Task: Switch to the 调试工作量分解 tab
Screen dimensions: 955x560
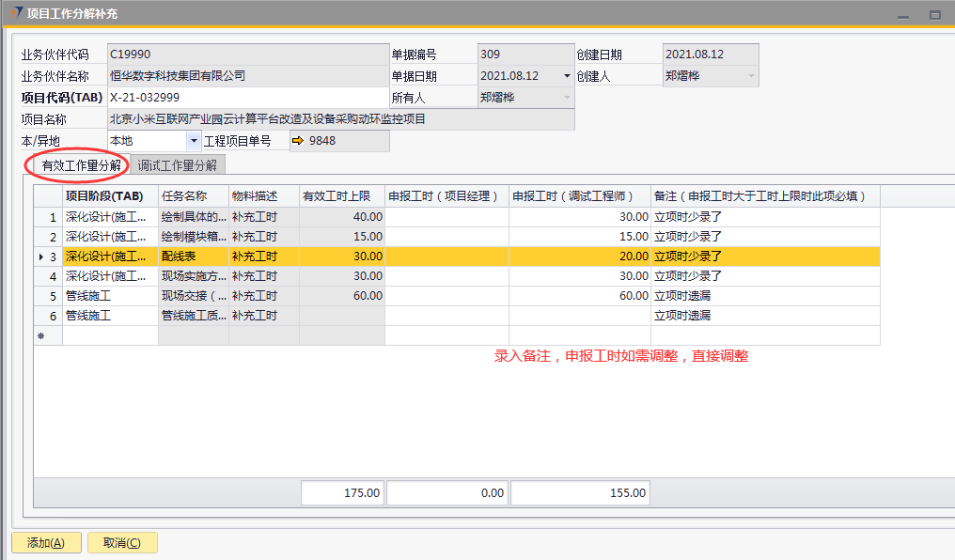Action: (x=177, y=165)
